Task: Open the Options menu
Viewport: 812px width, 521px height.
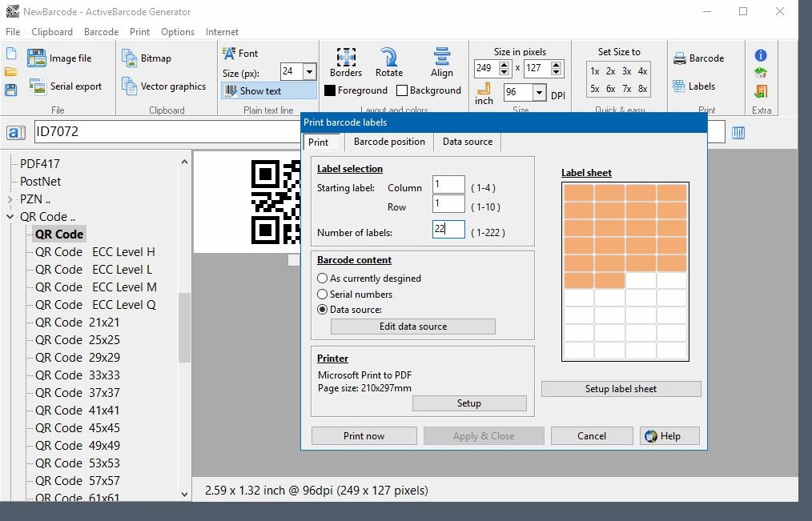Action: [178, 31]
